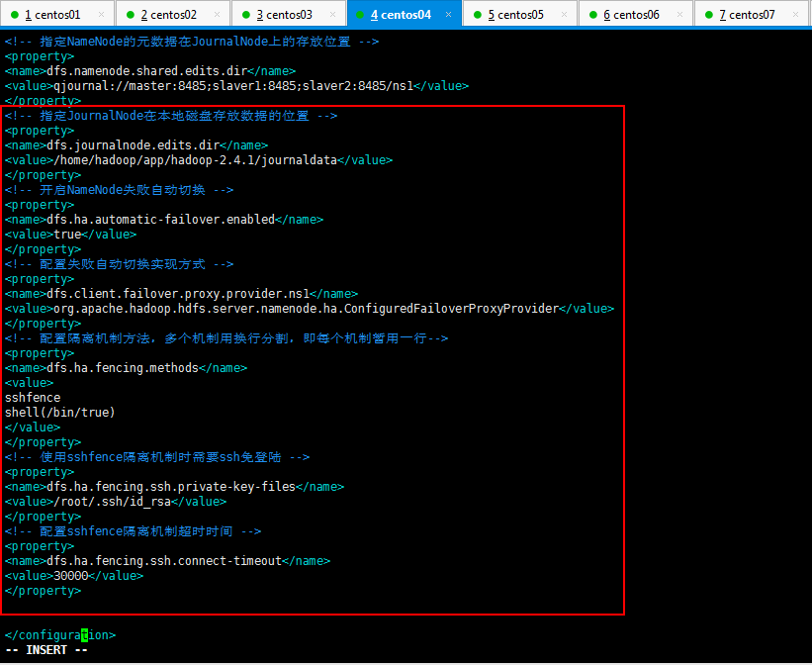Close the active centos04 tab
The image size is (812, 665).
[449, 15]
